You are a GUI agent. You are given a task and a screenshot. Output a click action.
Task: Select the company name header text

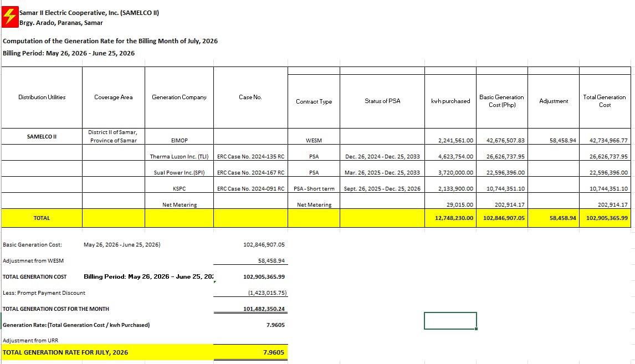[89, 13]
